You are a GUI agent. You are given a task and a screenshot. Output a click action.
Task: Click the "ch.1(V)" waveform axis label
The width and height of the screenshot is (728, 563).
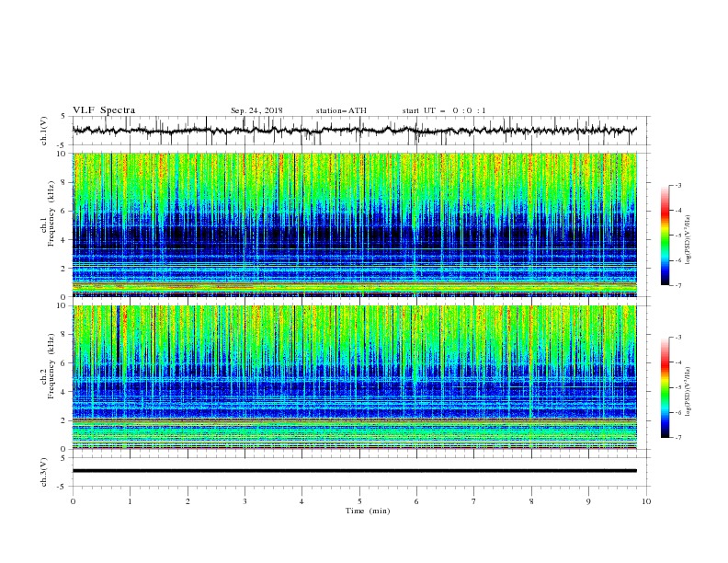(44, 131)
